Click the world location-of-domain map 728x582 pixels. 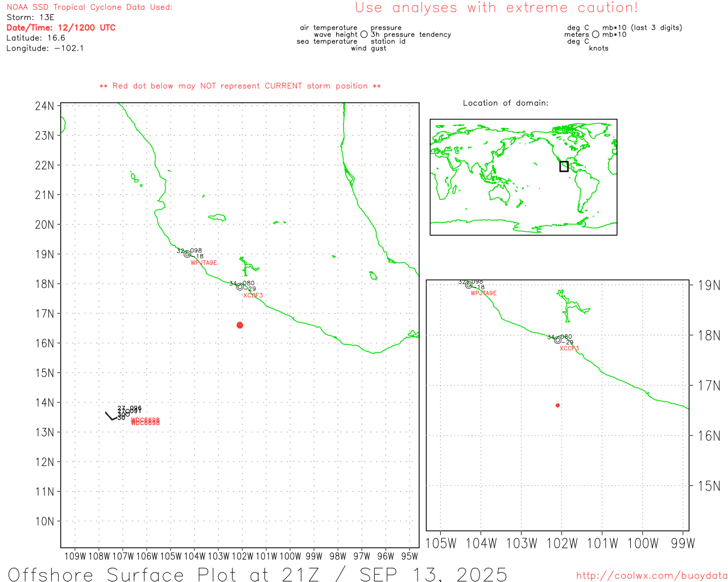tap(523, 177)
